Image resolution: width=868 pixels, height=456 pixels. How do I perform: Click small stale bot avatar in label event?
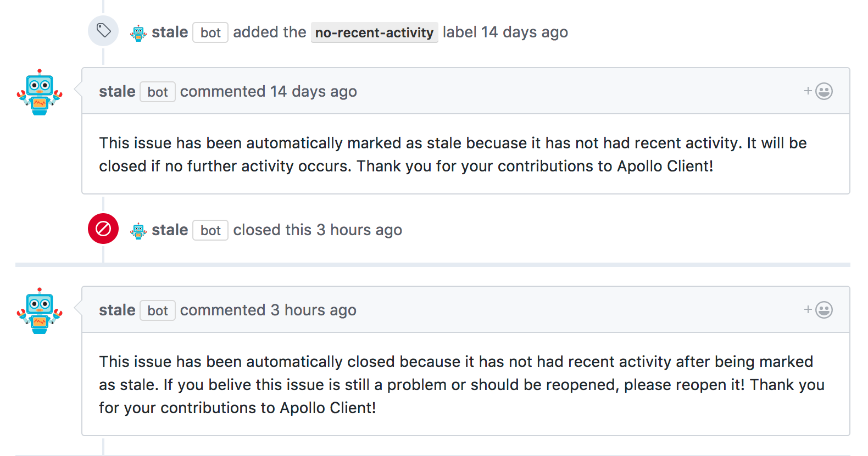[138, 33]
